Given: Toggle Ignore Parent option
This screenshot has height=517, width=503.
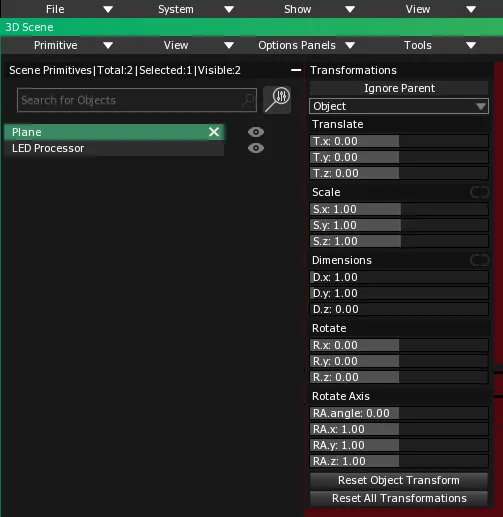Looking at the screenshot, I should point(399,88).
